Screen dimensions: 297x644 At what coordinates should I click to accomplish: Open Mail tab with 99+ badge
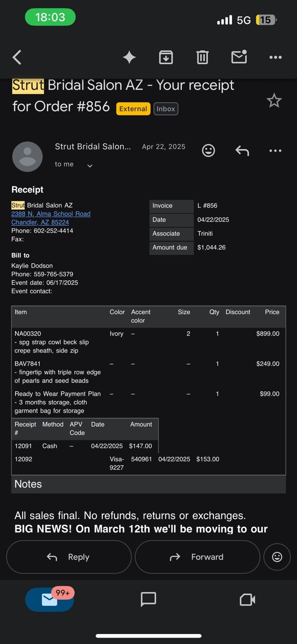49,599
